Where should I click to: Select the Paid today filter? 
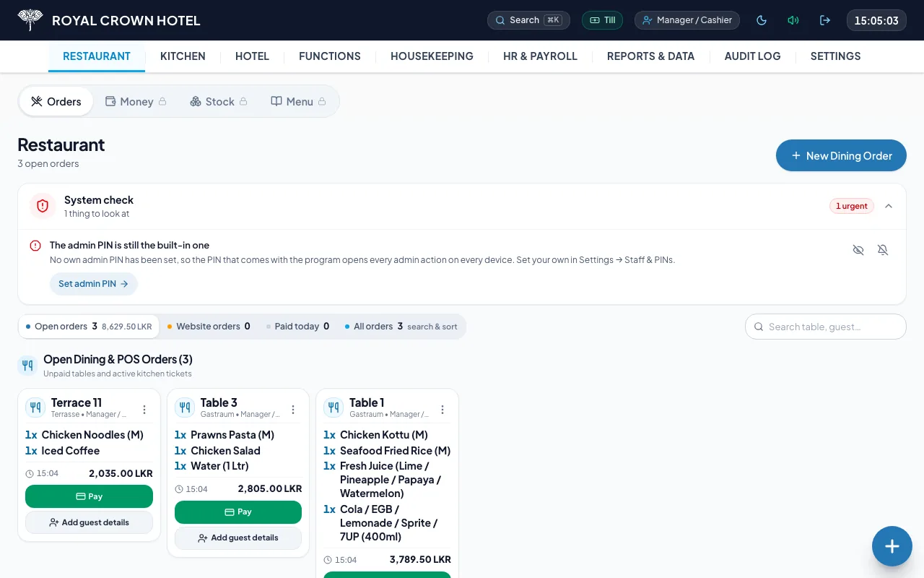click(297, 327)
